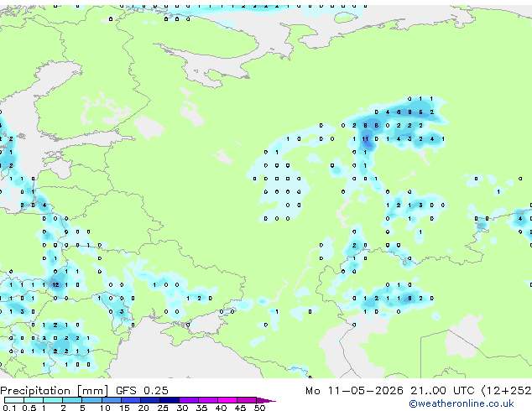Click the legend label '35'
Viewport: 532px width, 411px height.
click(x=201, y=408)
